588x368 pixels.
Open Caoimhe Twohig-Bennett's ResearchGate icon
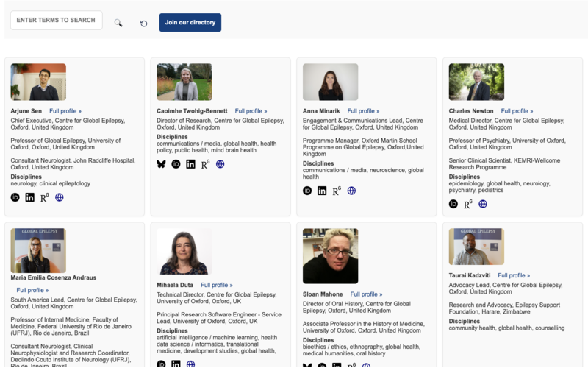pyautogui.click(x=205, y=164)
